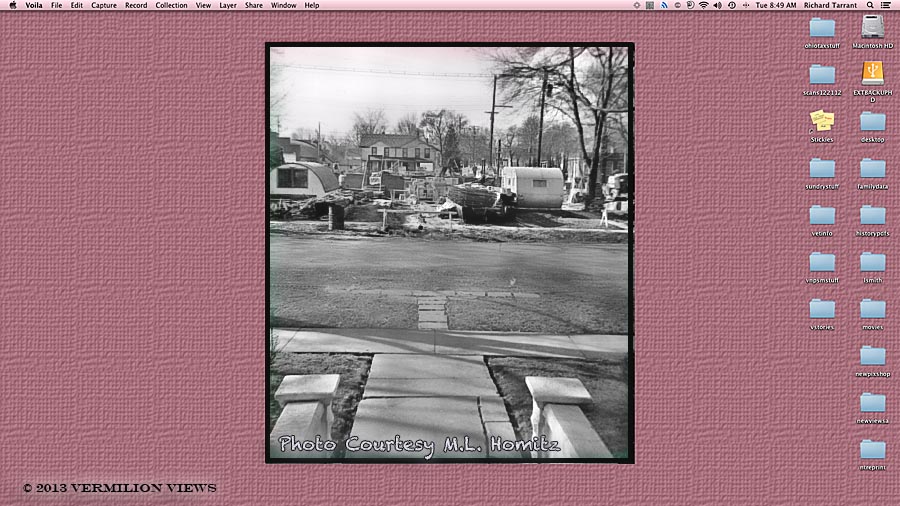Image resolution: width=900 pixels, height=506 pixels.
Task: Select the newpixshop folder
Action: click(x=872, y=357)
